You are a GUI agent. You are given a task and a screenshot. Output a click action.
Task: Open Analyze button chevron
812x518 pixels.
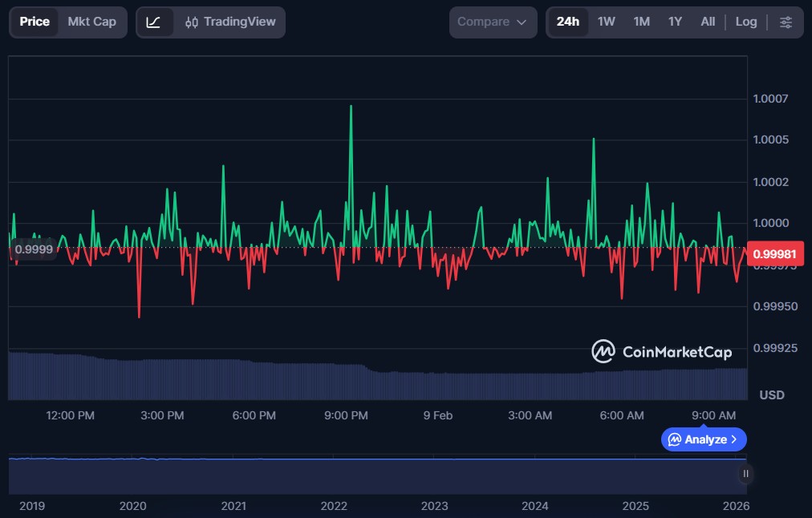coord(734,439)
